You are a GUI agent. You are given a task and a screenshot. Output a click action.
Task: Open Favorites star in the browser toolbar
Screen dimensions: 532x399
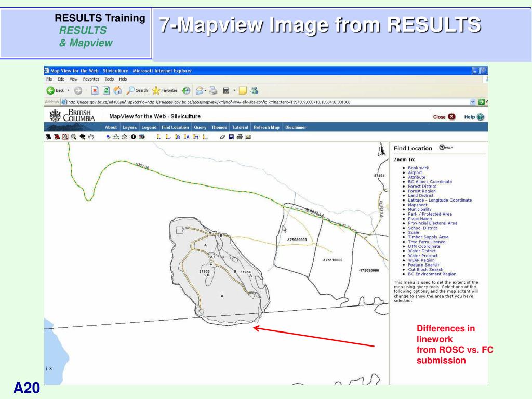[165, 90]
